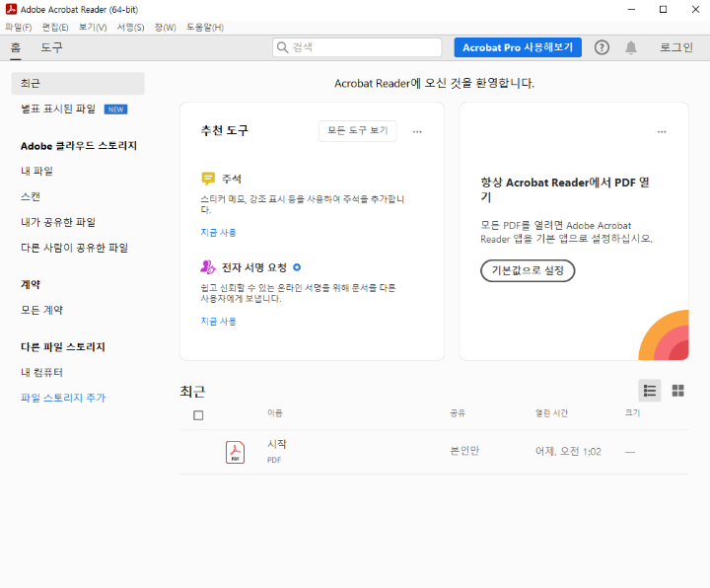Screen dimensions: 710x588
Task: Click into the 검색 search field
Action: pos(357,47)
